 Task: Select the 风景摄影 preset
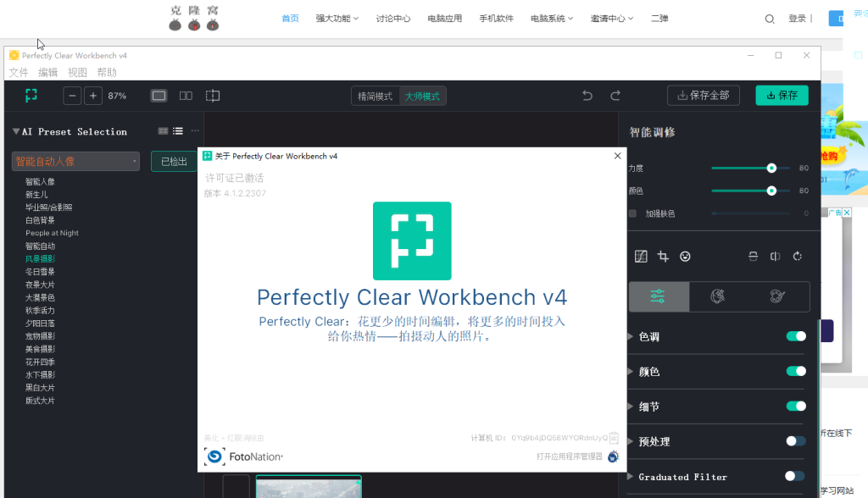click(x=40, y=258)
